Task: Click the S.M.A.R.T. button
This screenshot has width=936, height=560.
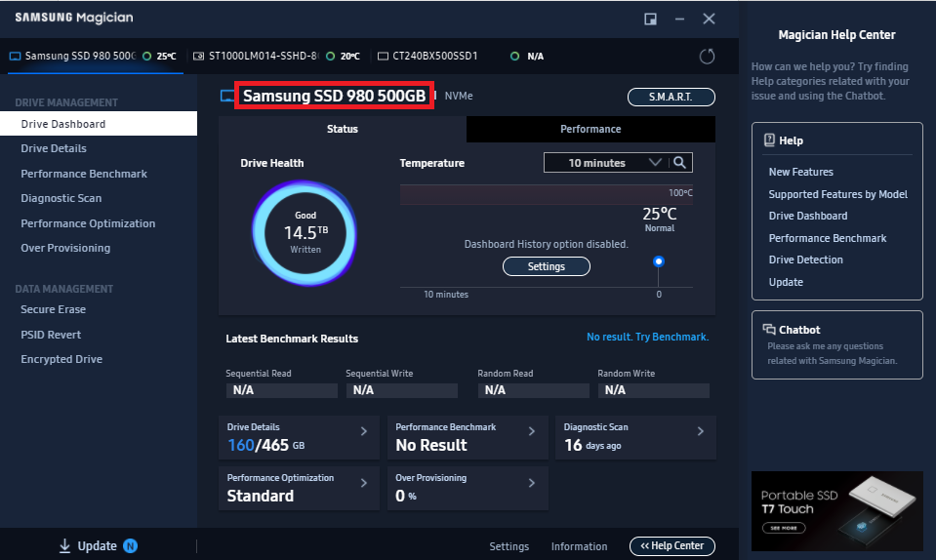Action: point(671,97)
